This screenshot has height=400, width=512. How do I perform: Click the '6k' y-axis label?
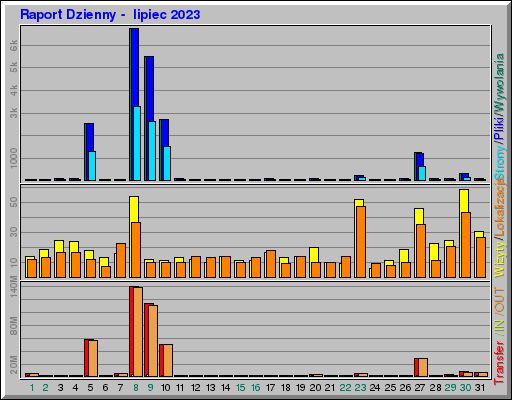point(14,45)
